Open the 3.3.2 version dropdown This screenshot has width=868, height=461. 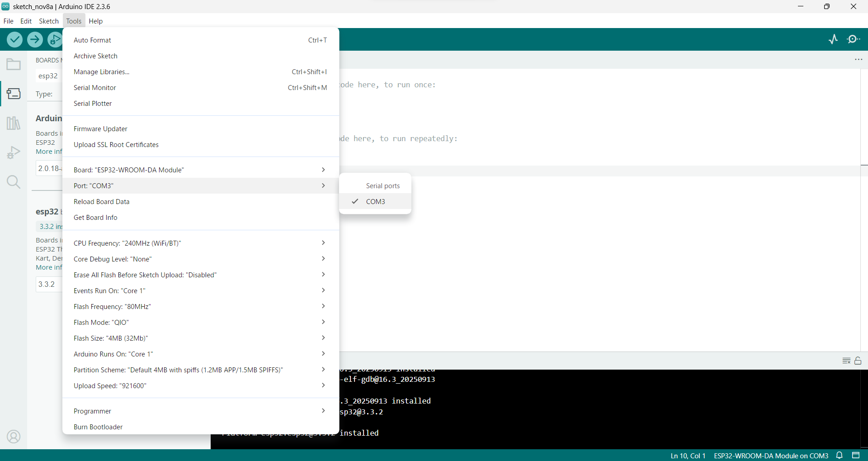click(49, 285)
